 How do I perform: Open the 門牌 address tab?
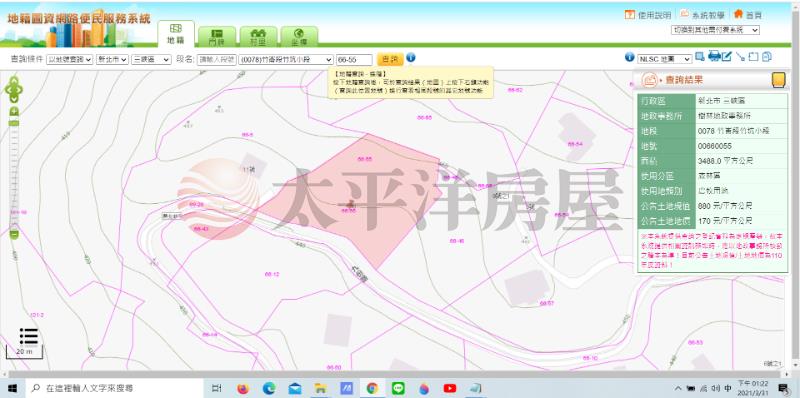click(x=217, y=36)
